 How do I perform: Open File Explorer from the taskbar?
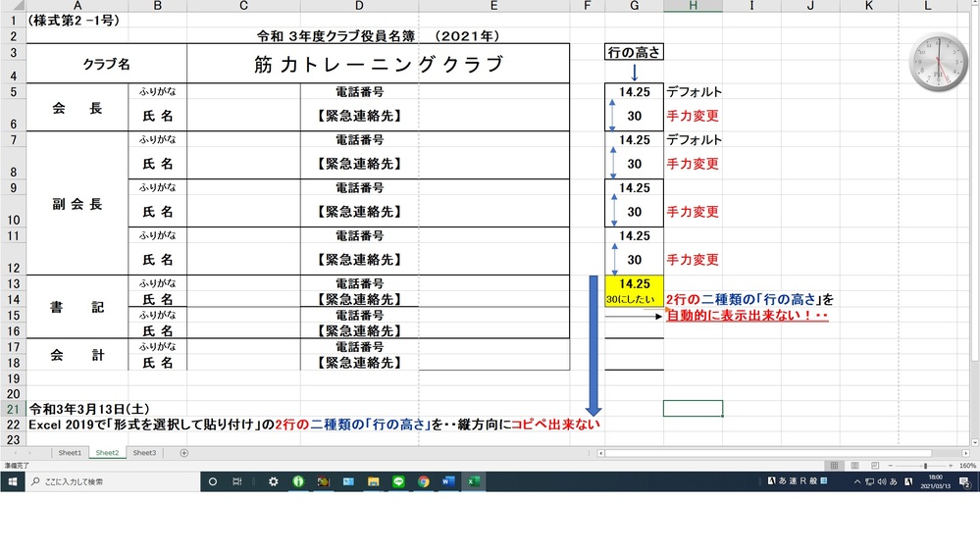point(374,481)
